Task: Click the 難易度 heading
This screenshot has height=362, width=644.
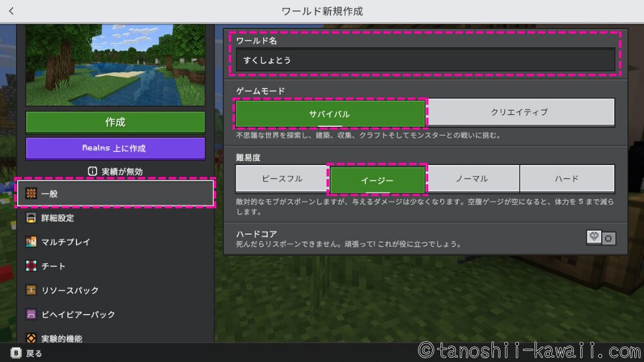Action: [248, 157]
